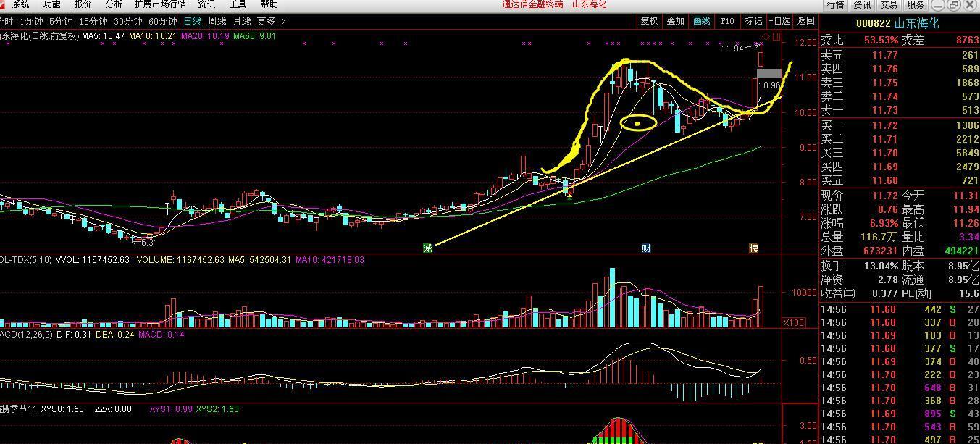
Task: Open the 自选 watchlist option
Action: 780,21
